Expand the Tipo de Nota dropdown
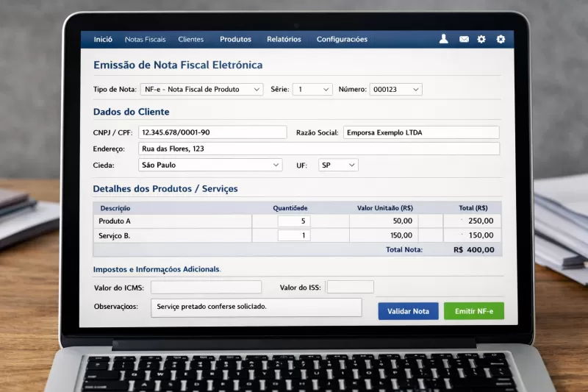The height and width of the screenshot is (392, 588). [201, 89]
